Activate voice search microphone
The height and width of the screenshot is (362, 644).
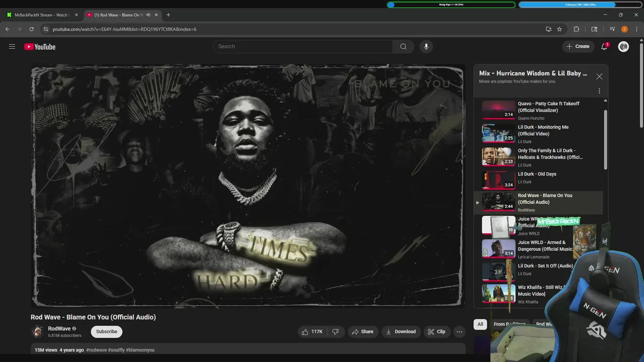pos(426,47)
